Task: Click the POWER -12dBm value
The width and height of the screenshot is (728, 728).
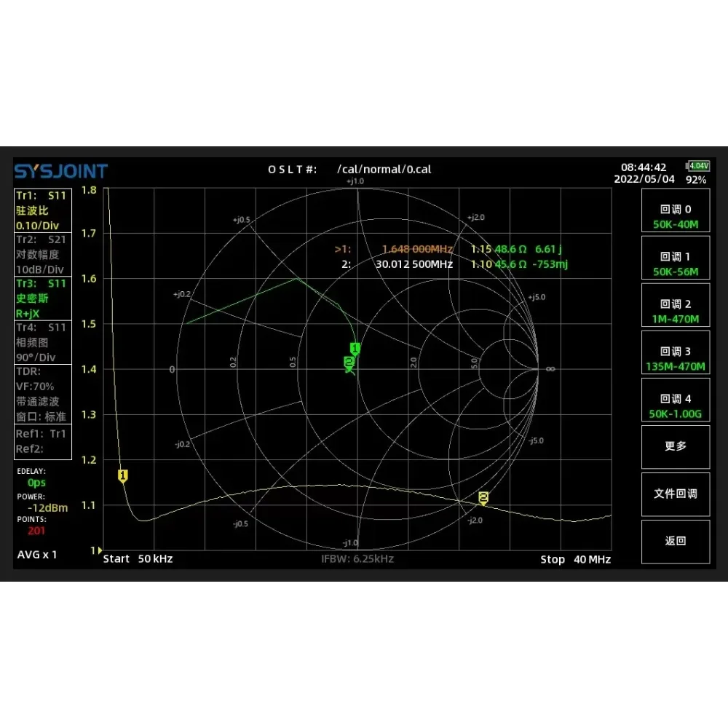Action: point(48,508)
